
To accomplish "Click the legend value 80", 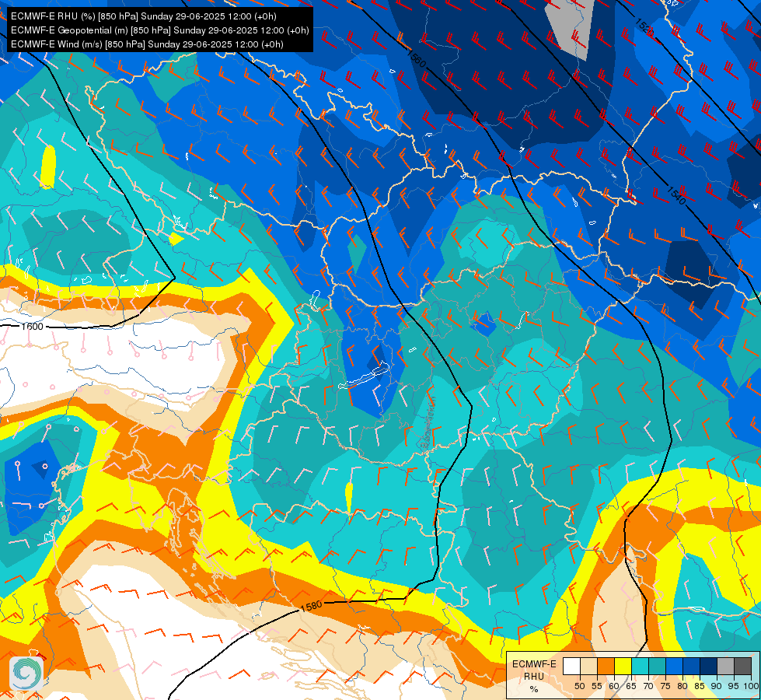I will [682, 686].
